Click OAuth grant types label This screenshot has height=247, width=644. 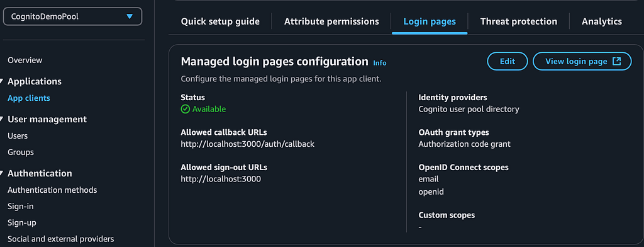tap(453, 132)
